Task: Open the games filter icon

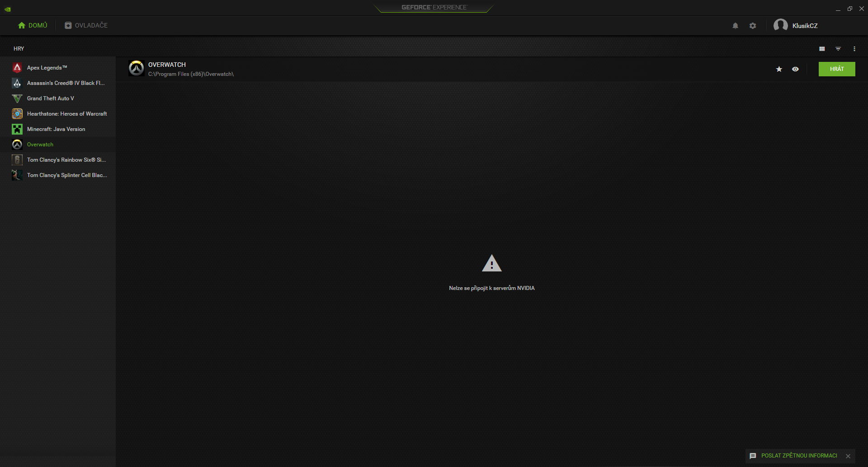Action: (838, 49)
